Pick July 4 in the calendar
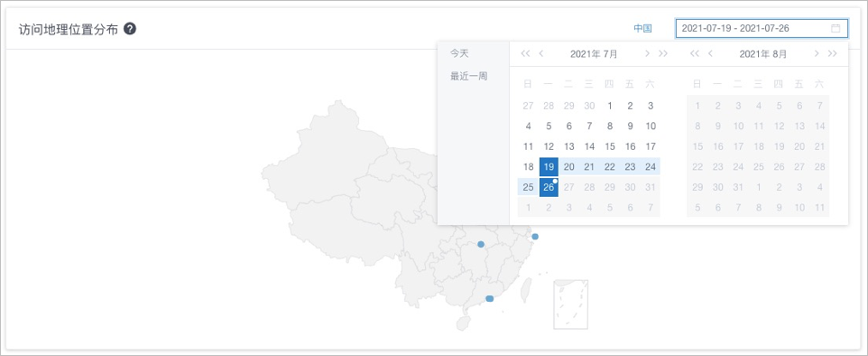Image resolution: width=868 pixels, height=356 pixels. coord(528,126)
